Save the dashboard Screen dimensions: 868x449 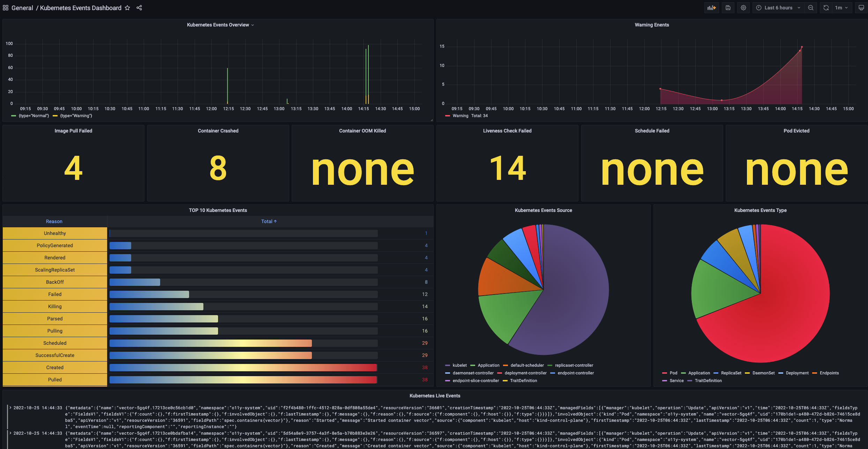(x=728, y=8)
